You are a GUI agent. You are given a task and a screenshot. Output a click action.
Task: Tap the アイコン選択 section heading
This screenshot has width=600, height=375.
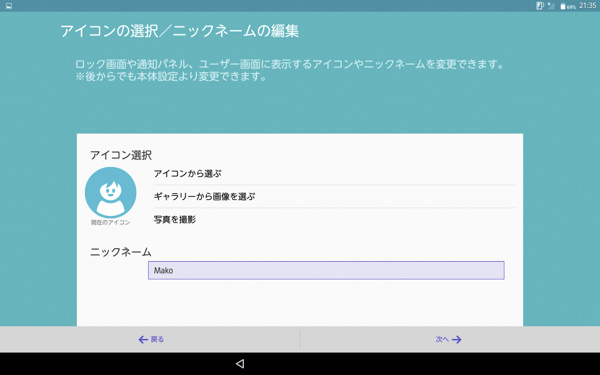coord(121,155)
